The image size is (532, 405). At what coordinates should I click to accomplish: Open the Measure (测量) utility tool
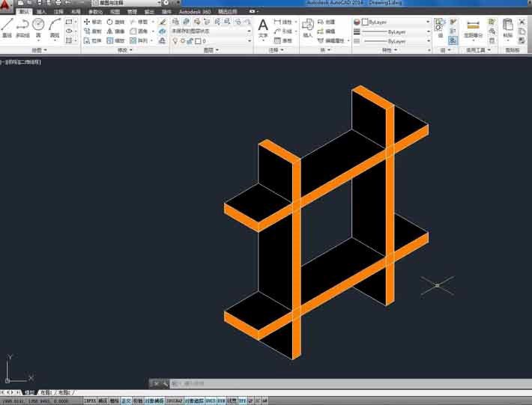tap(474, 28)
